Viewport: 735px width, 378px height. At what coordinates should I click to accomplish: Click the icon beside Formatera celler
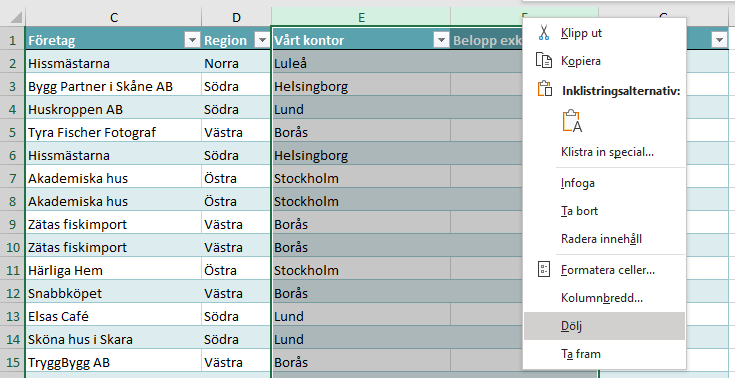(544, 270)
